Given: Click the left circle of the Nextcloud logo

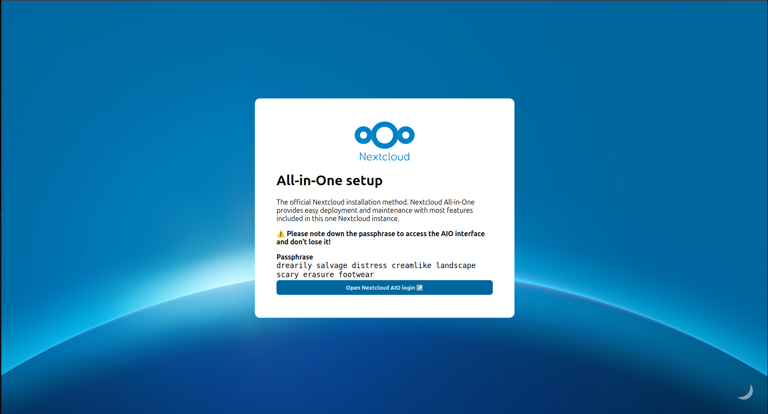Looking at the screenshot, I should point(363,135).
